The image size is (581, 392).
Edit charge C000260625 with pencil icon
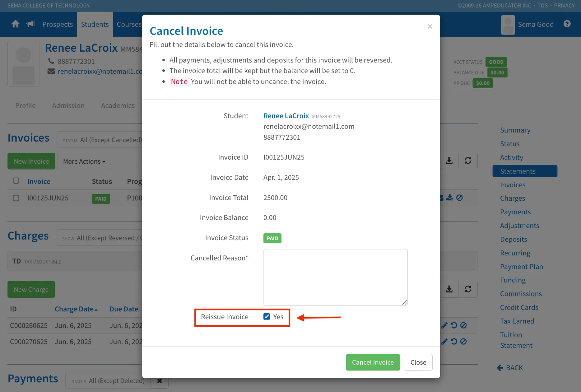[444, 325]
